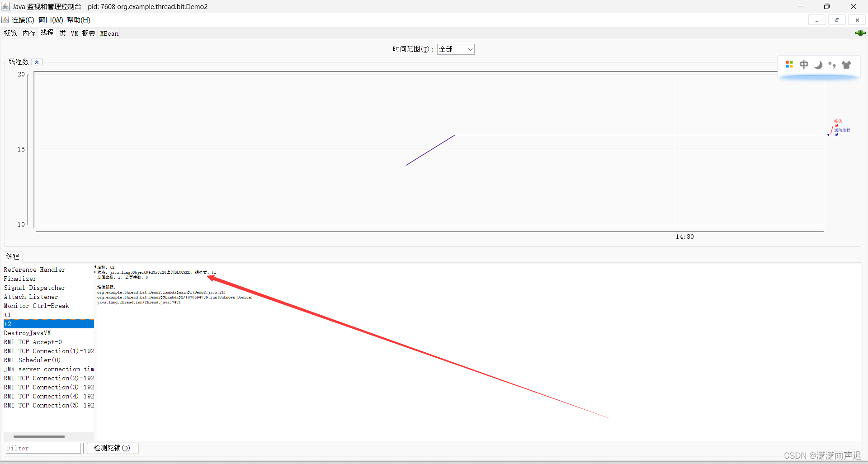Select the Finalizer thread
This screenshot has height=464, width=868.
(x=49, y=279)
